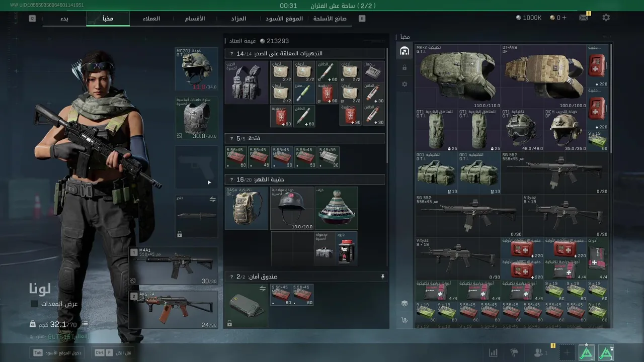
Task: Select the MC201 helmet equipment slot
Action: pos(197,69)
